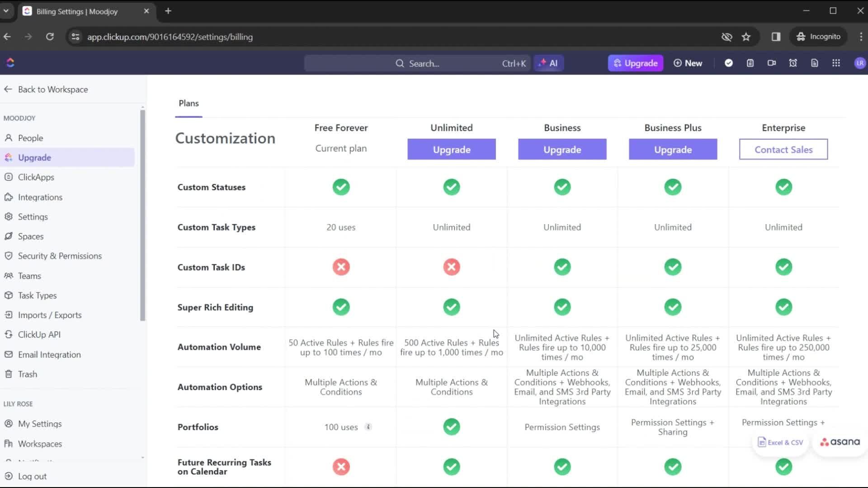Click the Asana import badge
The width and height of the screenshot is (868, 488).
pyautogui.click(x=840, y=442)
